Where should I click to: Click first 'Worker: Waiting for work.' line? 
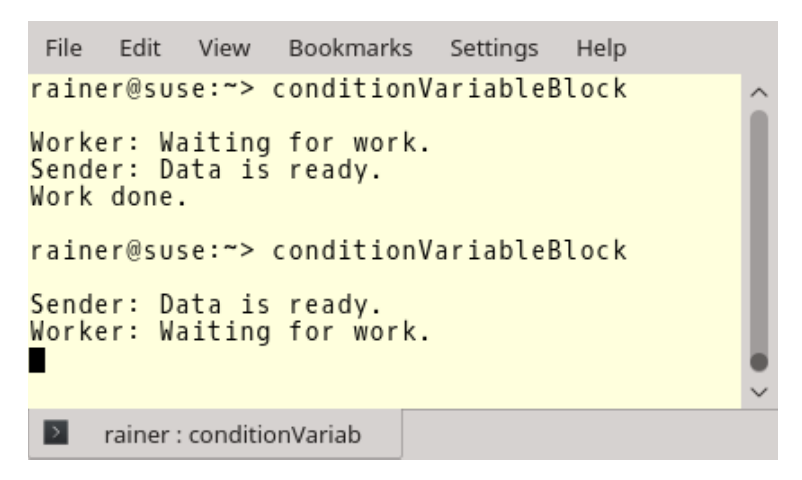coord(230,143)
